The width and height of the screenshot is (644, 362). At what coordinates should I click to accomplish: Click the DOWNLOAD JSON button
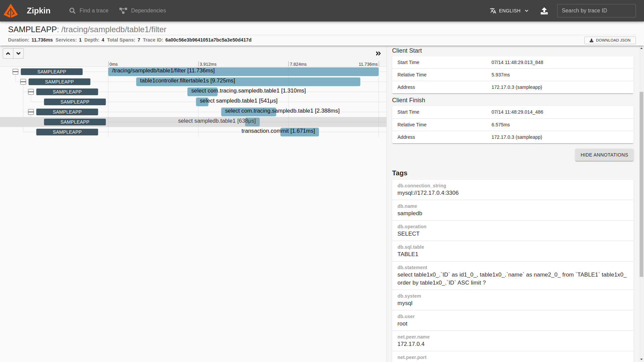click(610, 40)
